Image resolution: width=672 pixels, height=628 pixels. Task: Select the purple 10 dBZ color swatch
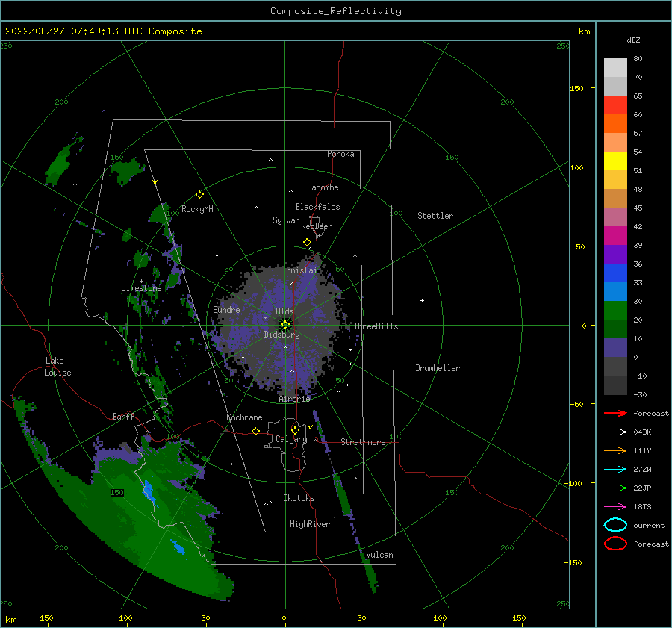tap(615, 347)
